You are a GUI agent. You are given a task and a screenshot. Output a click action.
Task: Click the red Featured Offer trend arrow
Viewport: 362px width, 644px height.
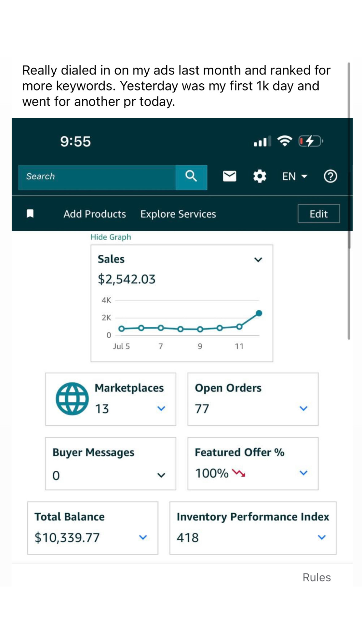(239, 473)
